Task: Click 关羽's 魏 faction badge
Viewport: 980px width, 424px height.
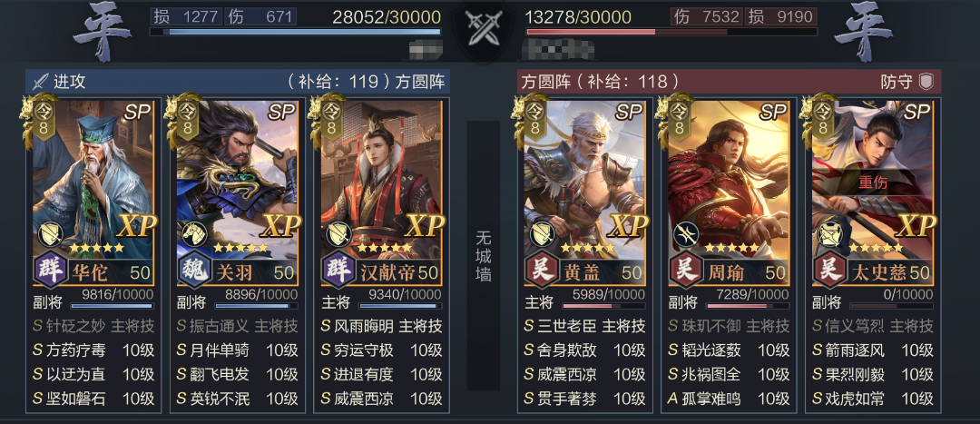Action: point(191,272)
